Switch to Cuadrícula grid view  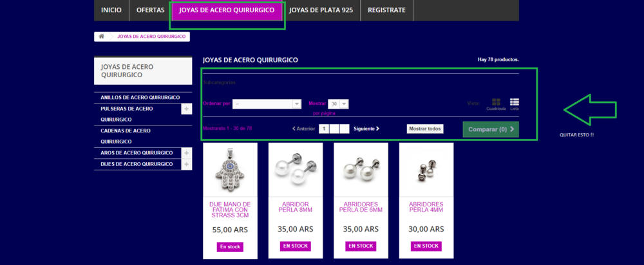[x=496, y=104]
